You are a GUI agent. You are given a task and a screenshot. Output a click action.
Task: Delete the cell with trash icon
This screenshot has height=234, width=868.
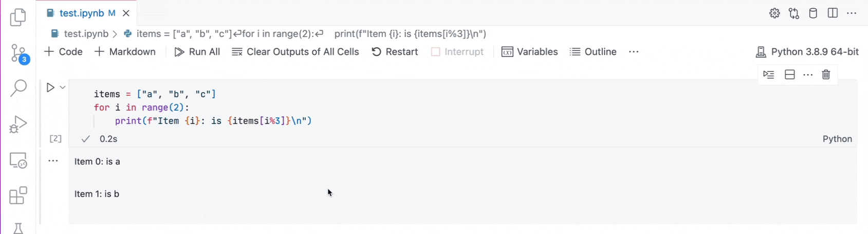point(826,75)
